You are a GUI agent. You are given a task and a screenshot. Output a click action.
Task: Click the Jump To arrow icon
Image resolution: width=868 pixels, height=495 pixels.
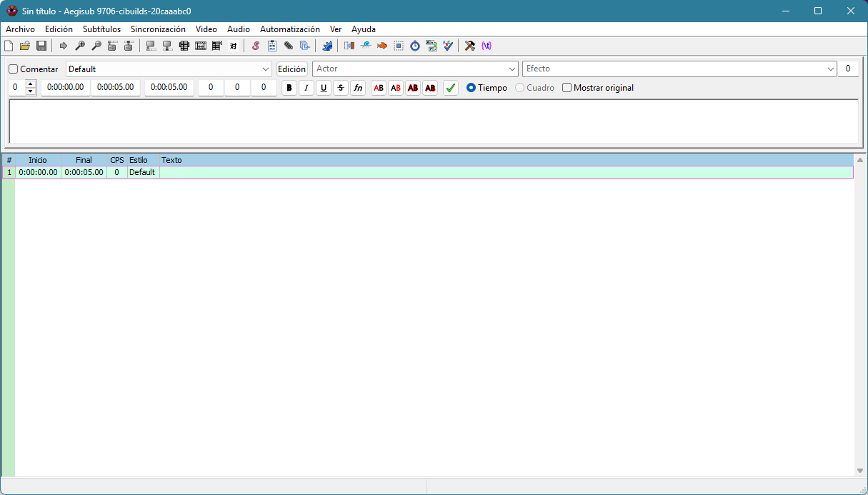63,46
